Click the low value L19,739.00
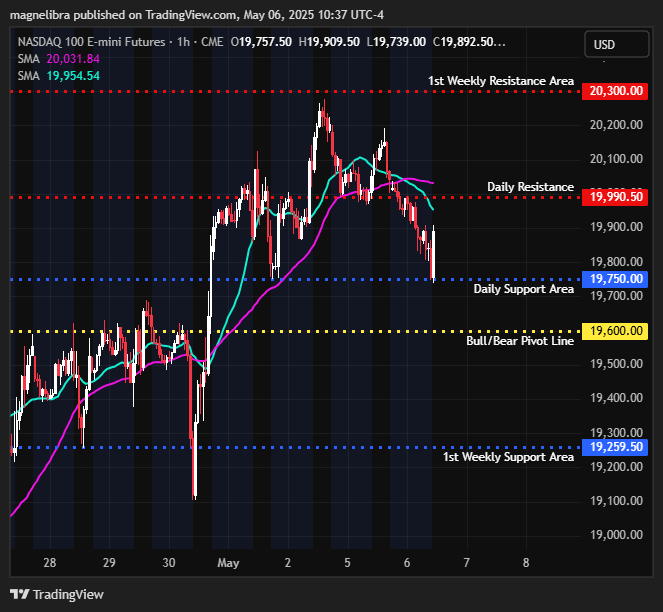Image resolution: width=663 pixels, height=612 pixels. [396, 42]
